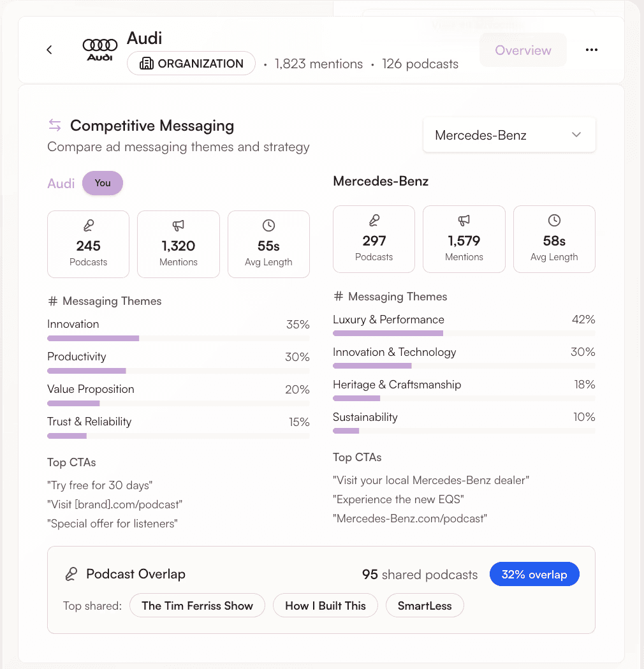Click the ORGANIZATION badge
This screenshot has width=644, height=669.
[x=191, y=64]
